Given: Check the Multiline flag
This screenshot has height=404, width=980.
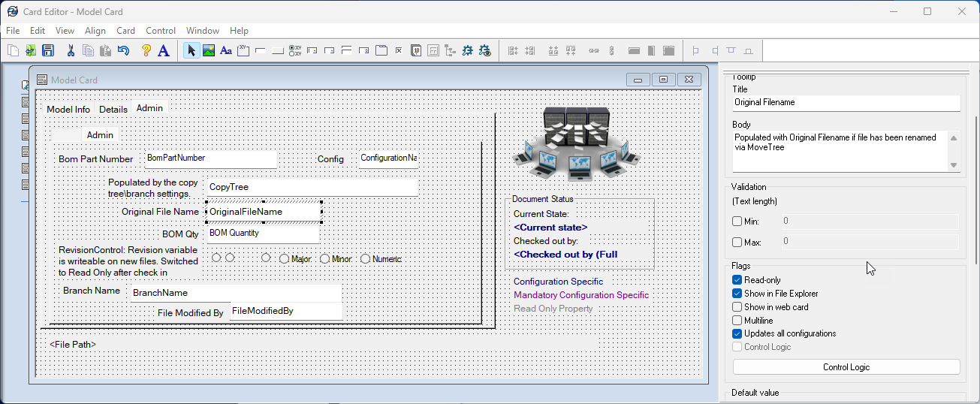Looking at the screenshot, I should click(737, 321).
